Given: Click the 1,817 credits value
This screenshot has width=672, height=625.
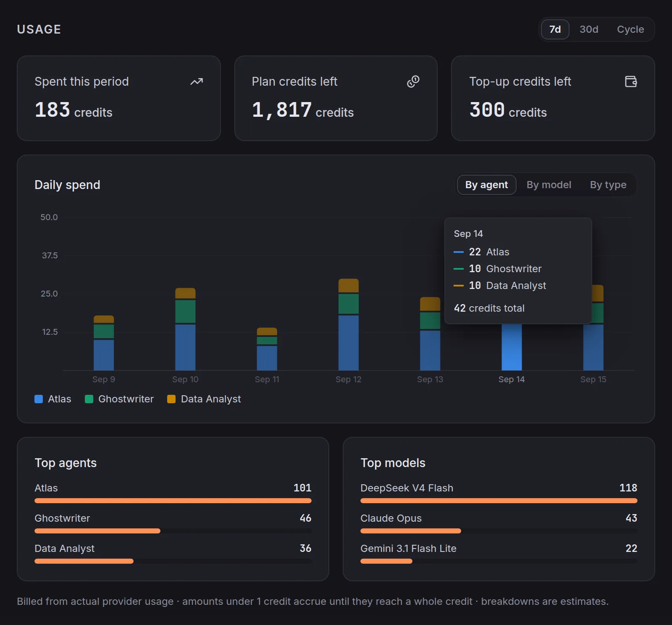Looking at the screenshot, I should tap(303, 110).
